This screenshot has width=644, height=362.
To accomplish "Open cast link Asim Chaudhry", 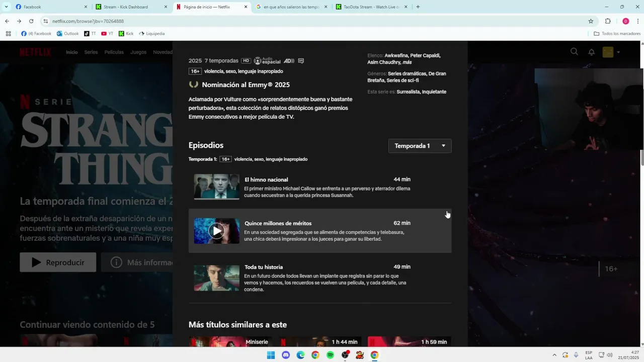I will (383, 62).
